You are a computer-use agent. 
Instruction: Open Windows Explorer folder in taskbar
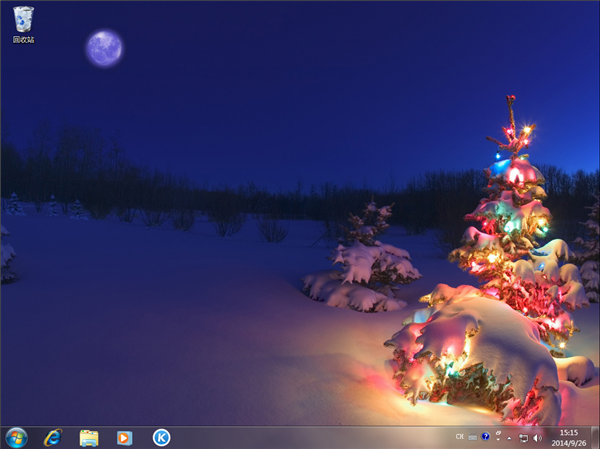tap(89, 438)
